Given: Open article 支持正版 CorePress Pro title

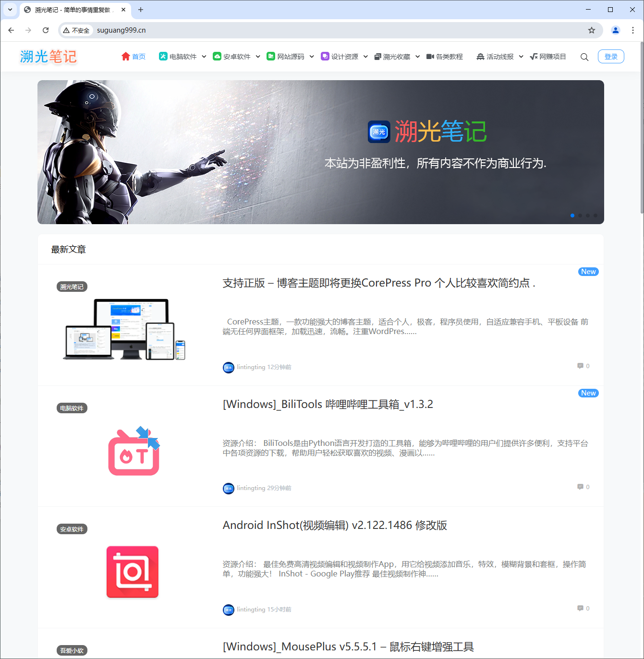Looking at the screenshot, I should coord(379,283).
